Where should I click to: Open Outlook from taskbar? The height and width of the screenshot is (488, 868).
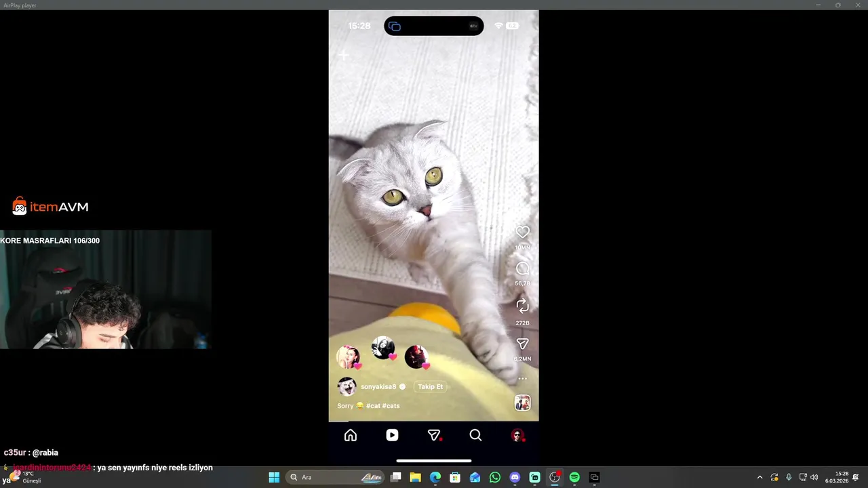pos(475,477)
